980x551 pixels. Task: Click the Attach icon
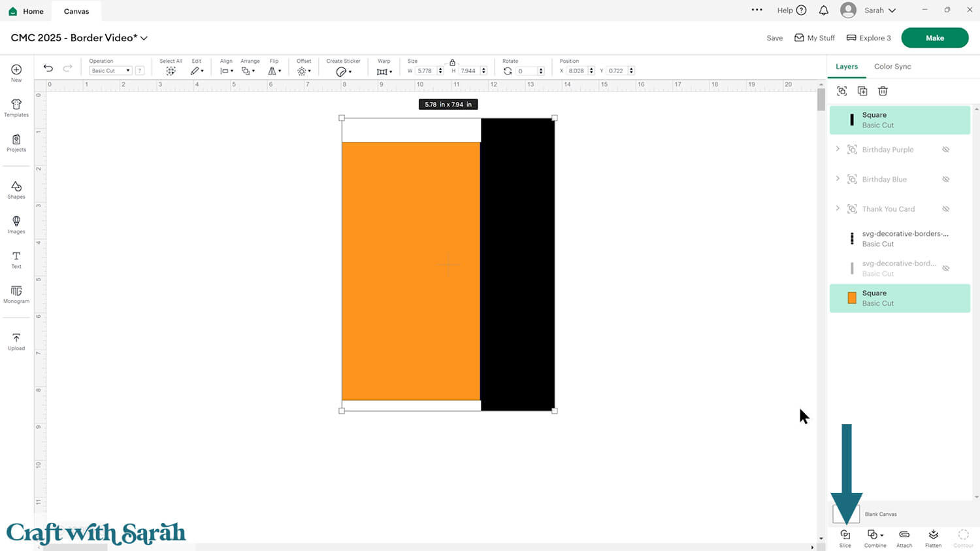[x=904, y=535]
